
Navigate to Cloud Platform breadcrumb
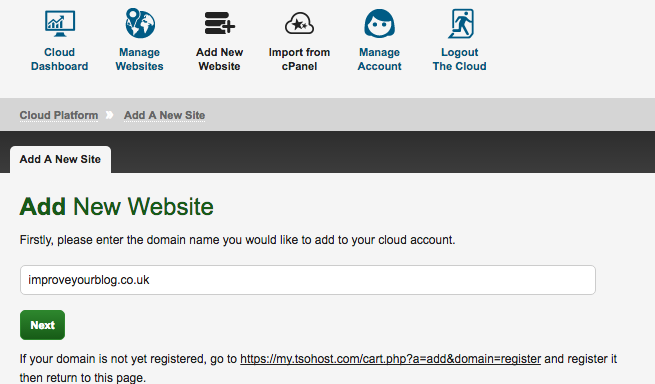click(x=59, y=115)
